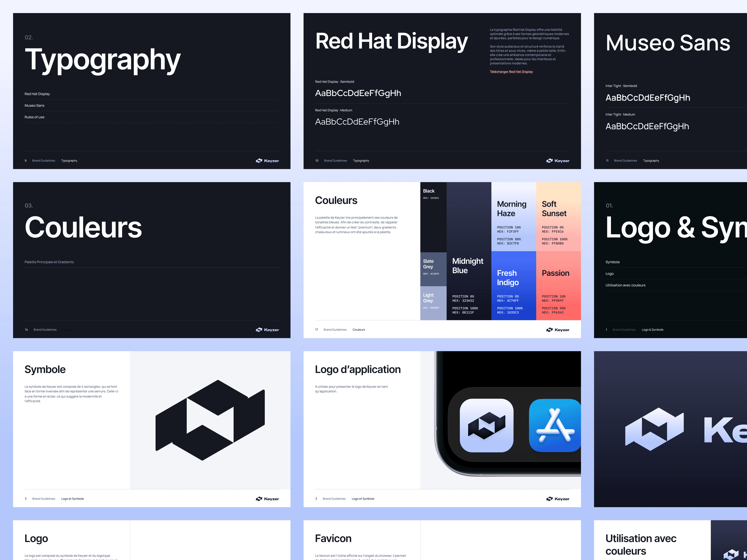
Task: Select the Rules of use contents entry
Action: click(34, 117)
